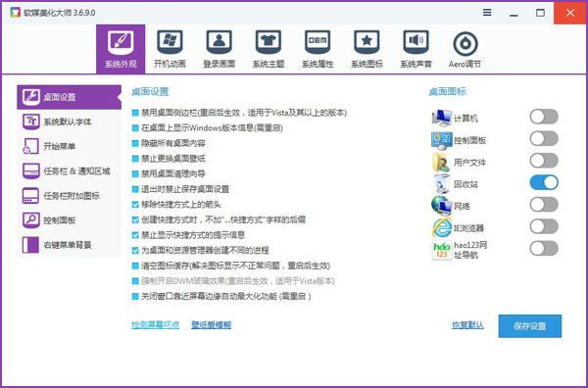The height and width of the screenshot is (388, 588).
Task: Open the 壁纸要模糊 link
Action: pos(211,325)
